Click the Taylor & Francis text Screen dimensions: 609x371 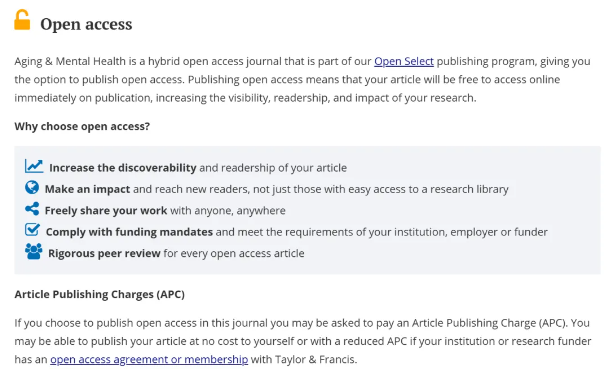315,359
